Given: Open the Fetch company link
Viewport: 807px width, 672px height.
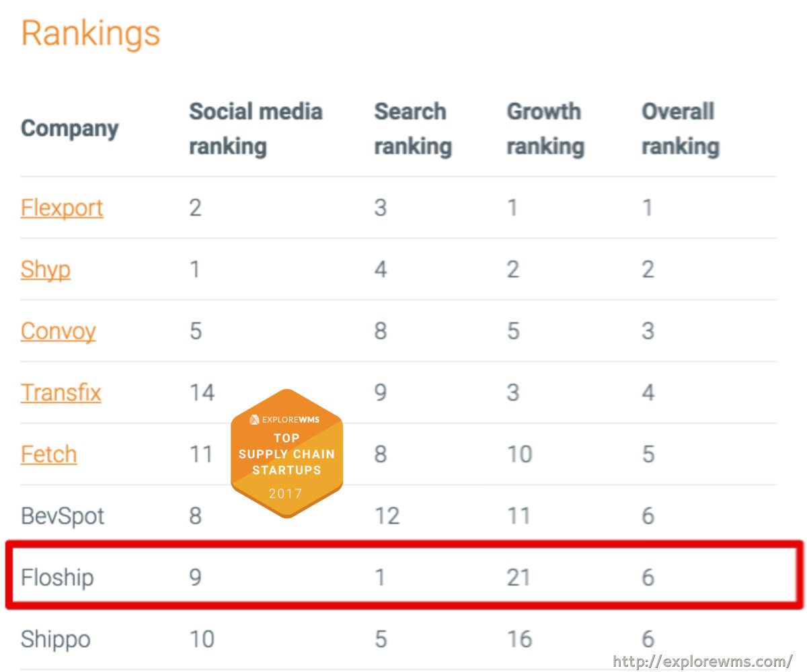Looking at the screenshot, I should tap(48, 454).
